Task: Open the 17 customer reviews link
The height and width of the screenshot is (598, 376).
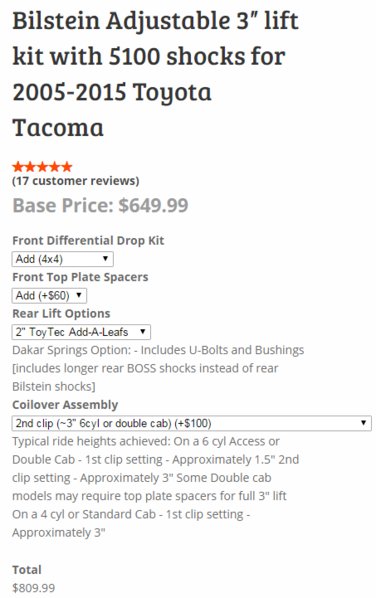Action: (x=76, y=181)
